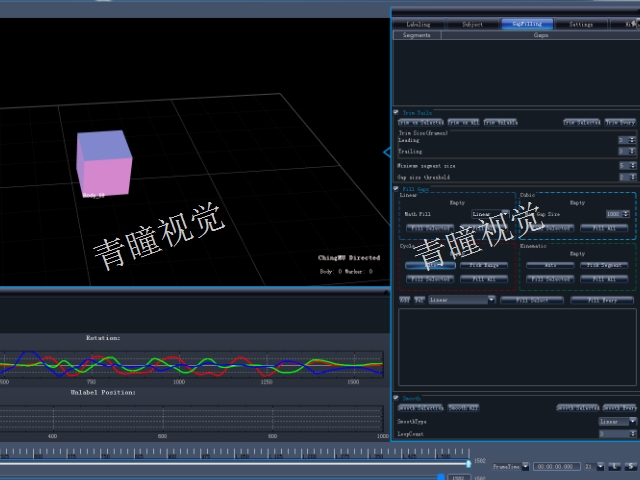This screenshot has width=640, height=480.
Task: Toggle the Fill Gaps section checkbox
Action: (396, 189)
